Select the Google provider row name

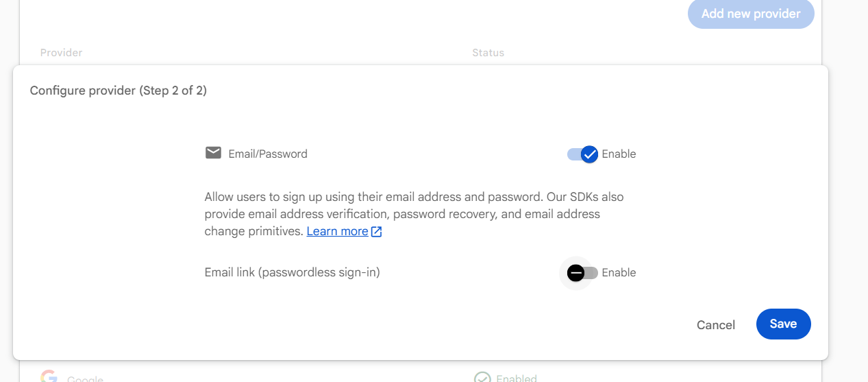pyautogui.click(x=85, y=379)
